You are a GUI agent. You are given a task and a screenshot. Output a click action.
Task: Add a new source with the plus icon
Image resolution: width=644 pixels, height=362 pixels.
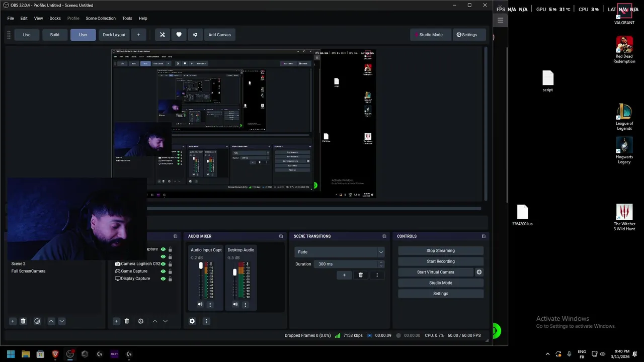(116, 321)
